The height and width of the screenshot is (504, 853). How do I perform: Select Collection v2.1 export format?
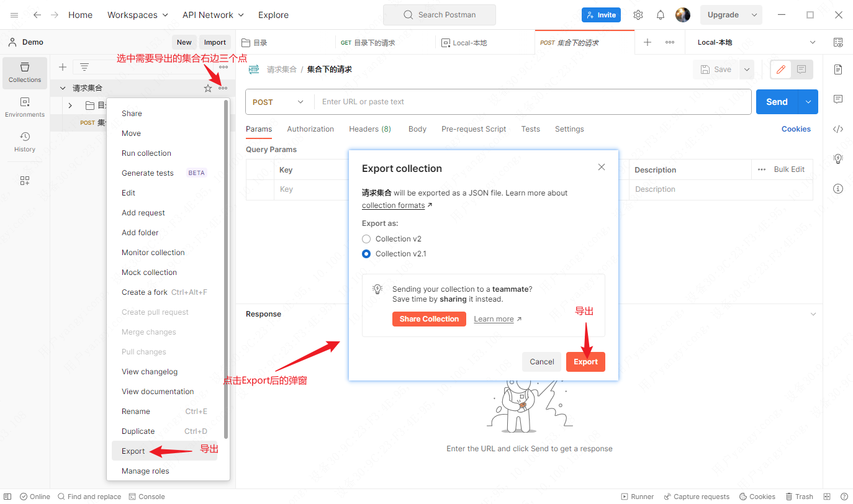(366, 254)
